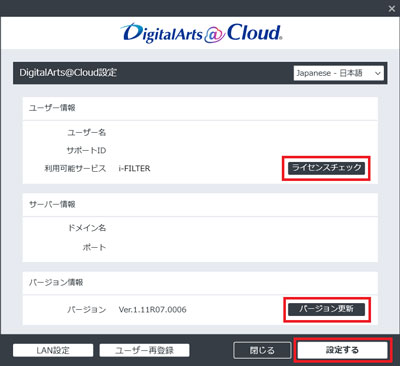Click the i-FILTER service value
The height and width of the screenshot is (366, 400).
(x=134, y=169)
